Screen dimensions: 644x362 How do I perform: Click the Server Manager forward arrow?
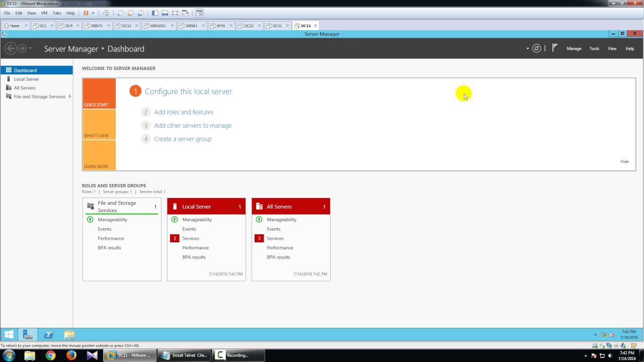coord(22,48)
